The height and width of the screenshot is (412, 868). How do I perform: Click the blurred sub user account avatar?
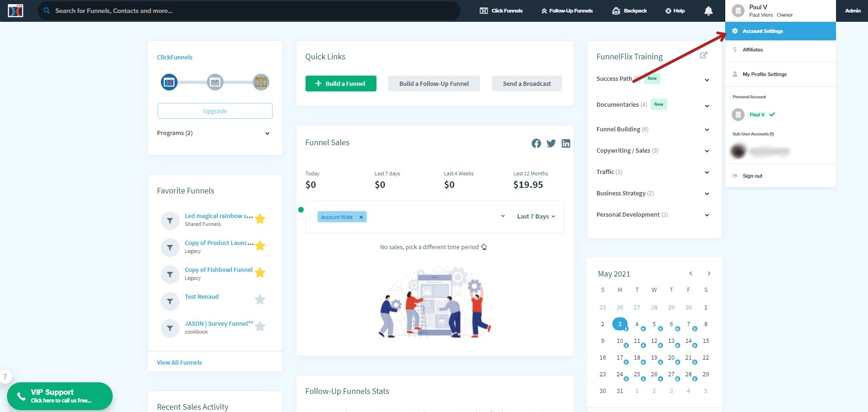(738, 151)
